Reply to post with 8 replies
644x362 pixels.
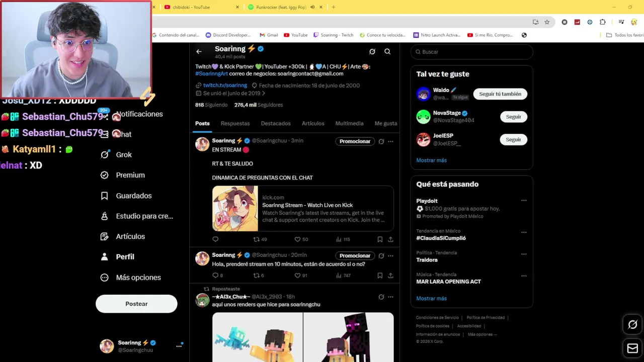point(217,275)
